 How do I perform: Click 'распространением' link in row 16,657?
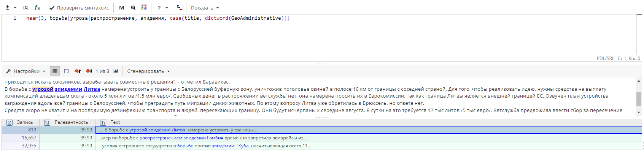click(161, 138)
